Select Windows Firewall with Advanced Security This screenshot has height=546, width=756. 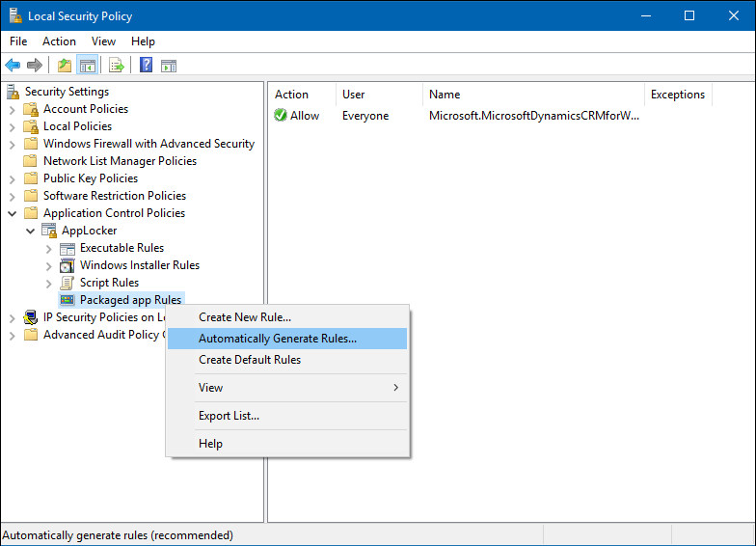coord(148,144)
